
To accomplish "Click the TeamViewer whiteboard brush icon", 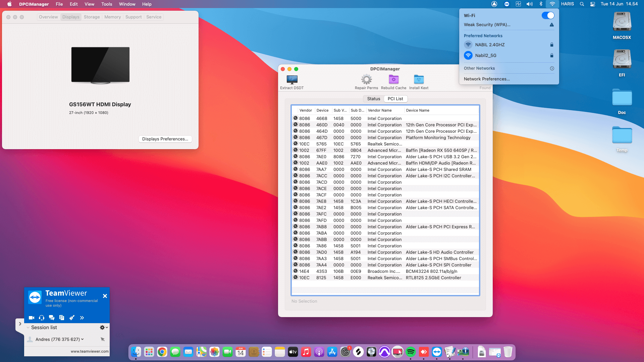I will click(72, 317).
